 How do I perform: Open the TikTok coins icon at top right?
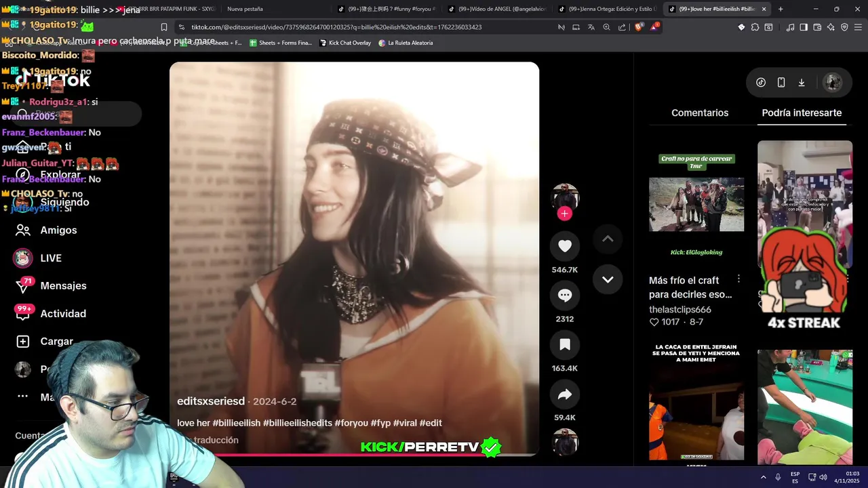761,83
